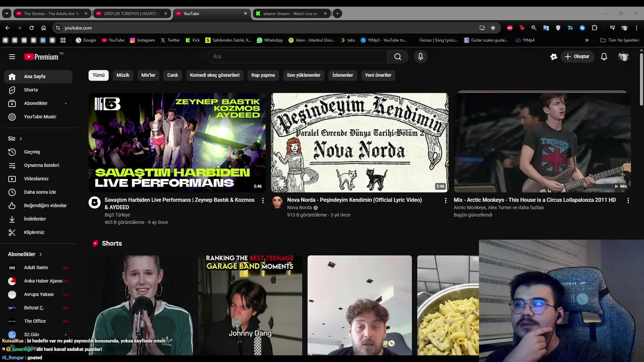The width and height of the screenshot is (644, 362).
Task: Open İndirilenler downloads
Action: click(38, 219)
